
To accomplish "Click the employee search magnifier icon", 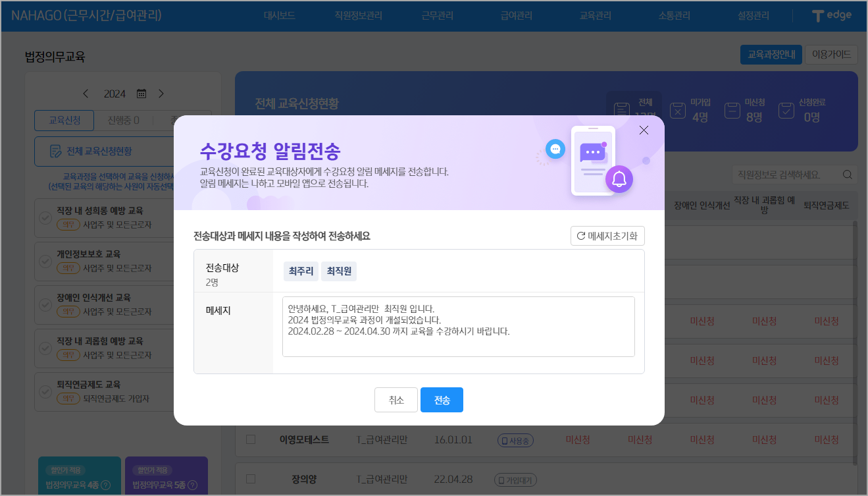I will [847, 175].
